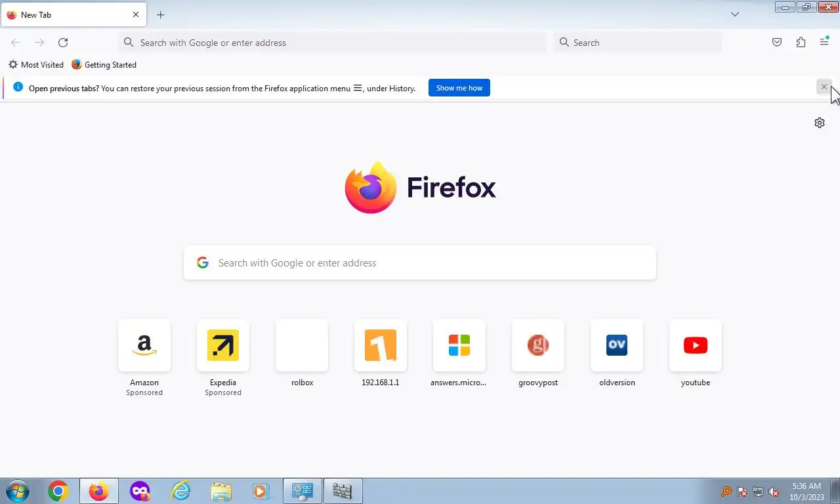The width and height of the screenshot is (840, 504).
Task: Focus the address bar field
Action: (332, 43)
